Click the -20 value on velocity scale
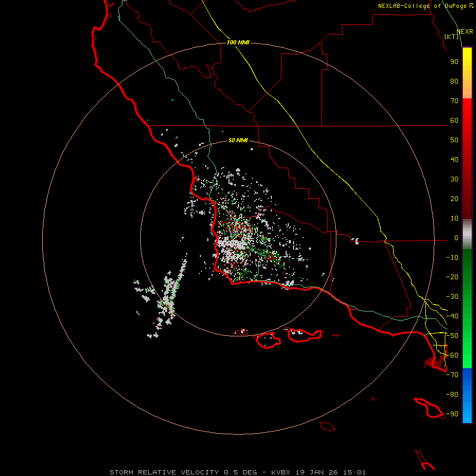476x476 pixels. pyautogui.click(x=452, y=277)
